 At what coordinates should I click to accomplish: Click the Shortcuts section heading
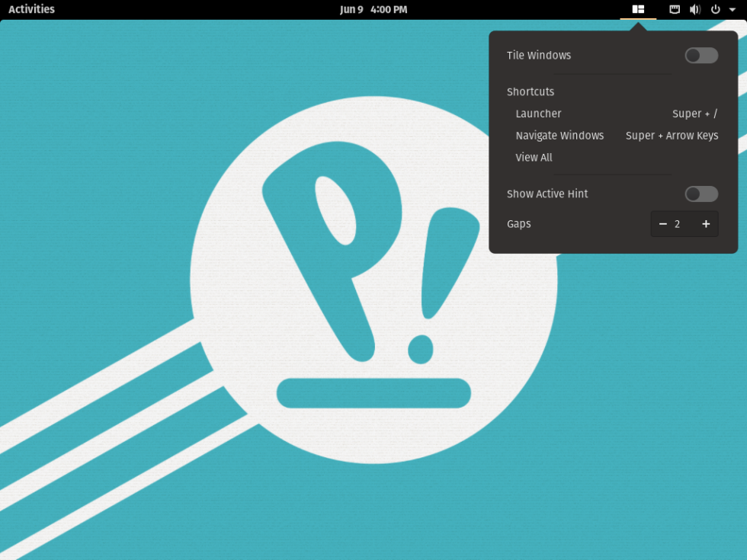click(531, 91)
